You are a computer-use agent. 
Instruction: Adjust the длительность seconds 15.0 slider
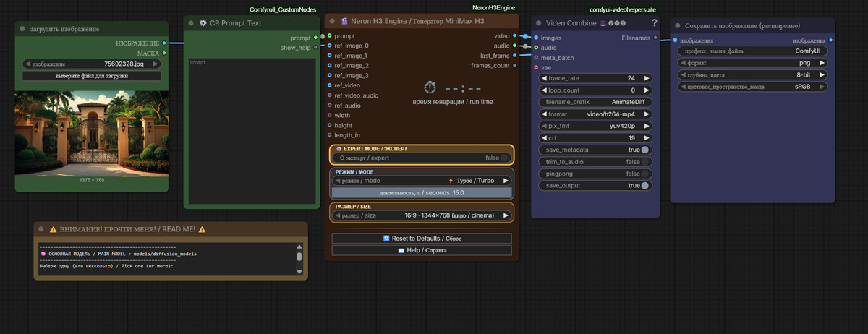[x=421, y=193]
